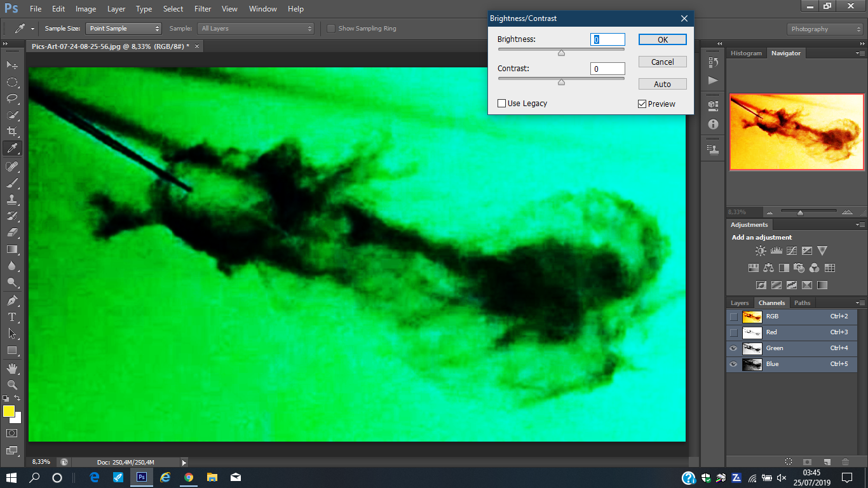Viewport: 868px width, 488px height.
Task: Click the Auto button
Action: (x=662, y=85)
